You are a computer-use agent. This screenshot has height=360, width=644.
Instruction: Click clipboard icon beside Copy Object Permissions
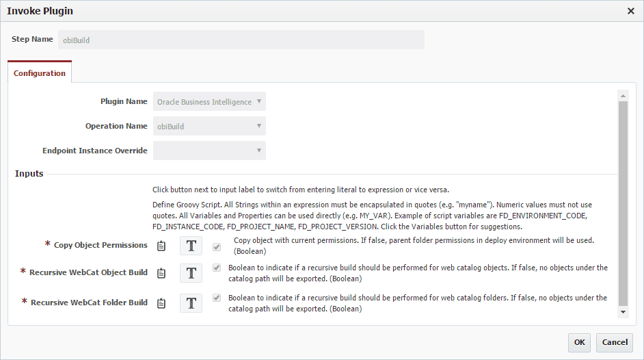point(161,246)
